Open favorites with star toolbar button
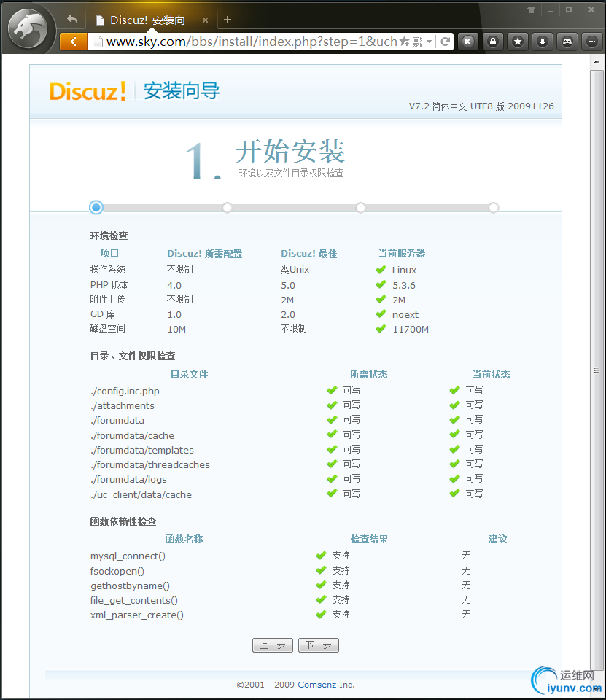This screenshot has height=700, width=606. [518, 42]
